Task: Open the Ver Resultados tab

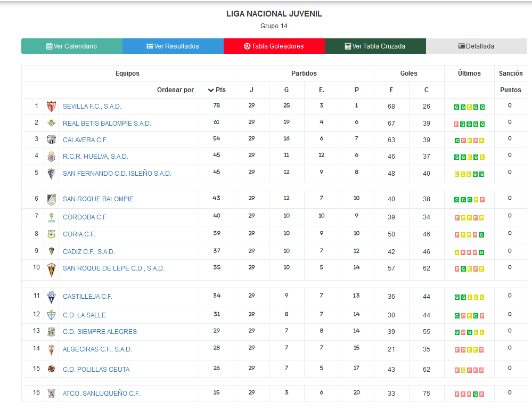Action: (173, 46)
